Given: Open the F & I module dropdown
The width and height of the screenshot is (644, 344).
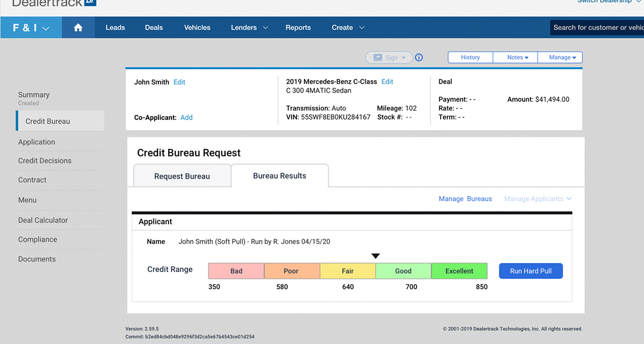Looking at the screenshot, I should point(31,28).
